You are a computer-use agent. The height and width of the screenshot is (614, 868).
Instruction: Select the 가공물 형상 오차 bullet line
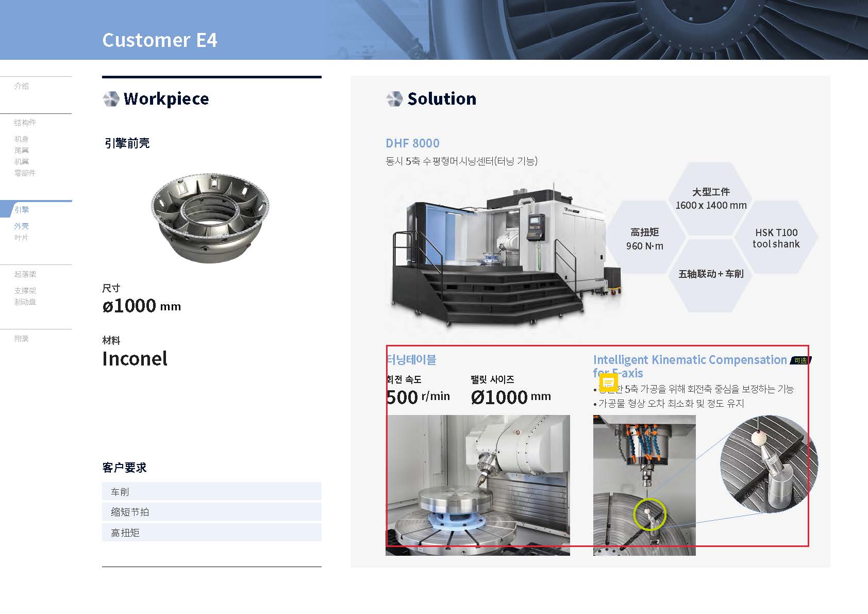669,404
